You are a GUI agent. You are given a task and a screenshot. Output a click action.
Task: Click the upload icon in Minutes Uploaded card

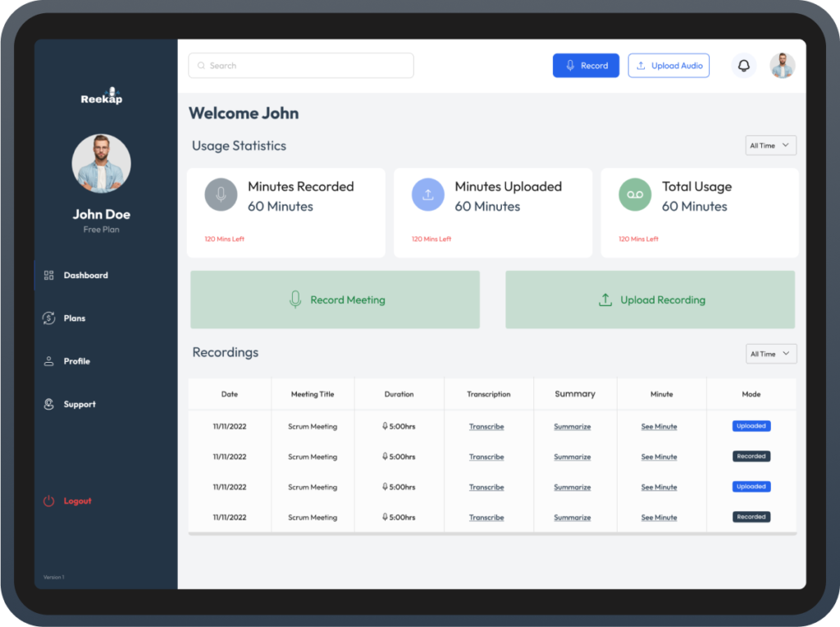click(x=427, y=195)
